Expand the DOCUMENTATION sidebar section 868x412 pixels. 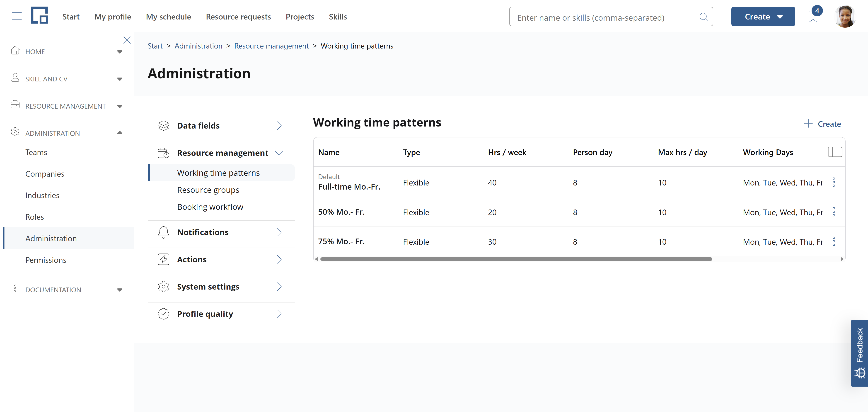(120, 290)
